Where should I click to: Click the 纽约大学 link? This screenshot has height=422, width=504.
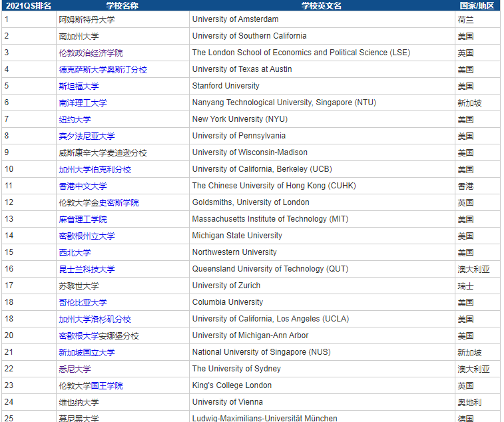point(75,120)
